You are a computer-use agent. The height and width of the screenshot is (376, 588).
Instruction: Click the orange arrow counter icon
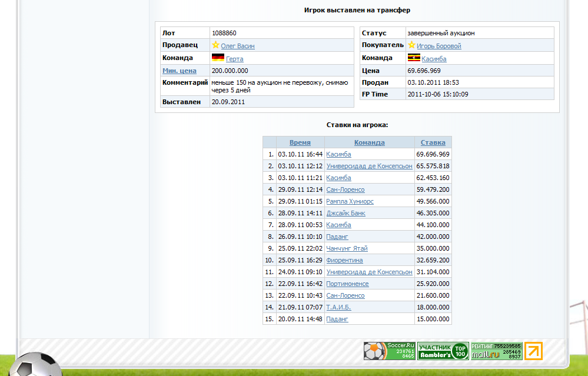tap(533, 351)
